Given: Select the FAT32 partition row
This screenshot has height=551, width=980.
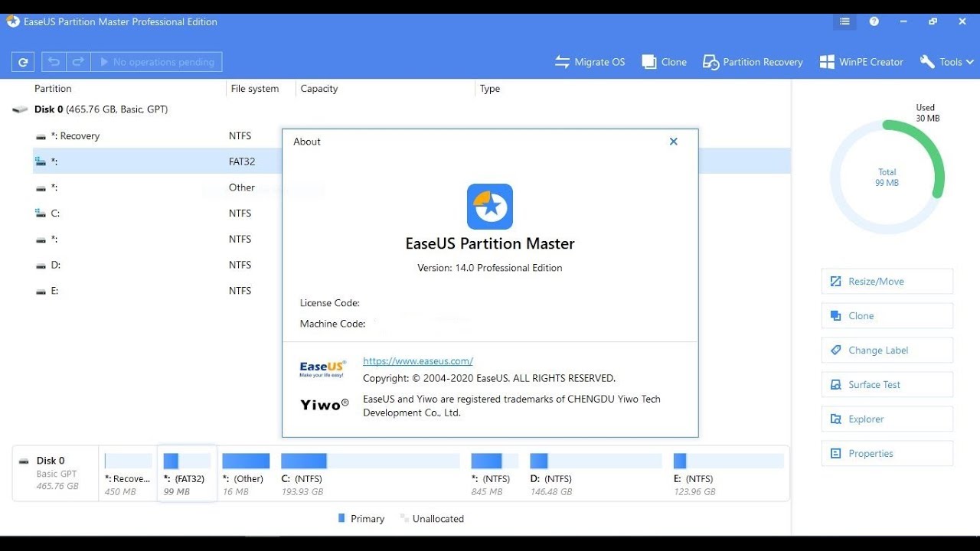Looking at the screenshot, I should [157, 161].
